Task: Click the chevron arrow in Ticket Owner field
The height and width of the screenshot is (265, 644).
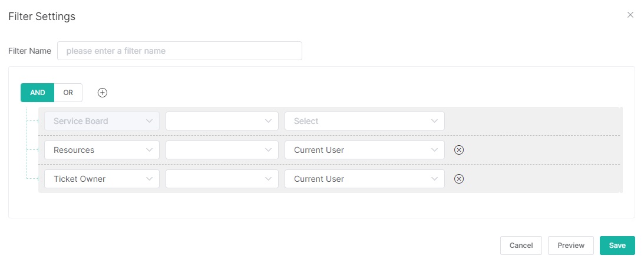Action: [x=150, y=179]
